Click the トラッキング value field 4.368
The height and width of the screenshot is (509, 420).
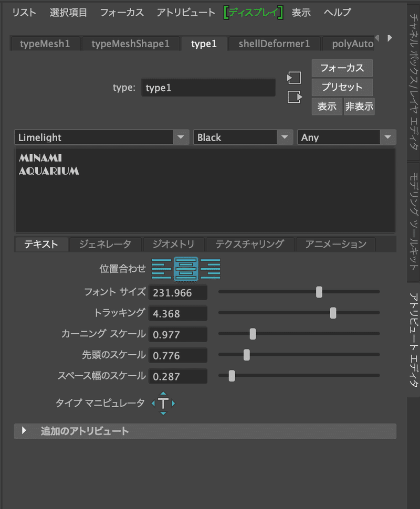(178, 314)
